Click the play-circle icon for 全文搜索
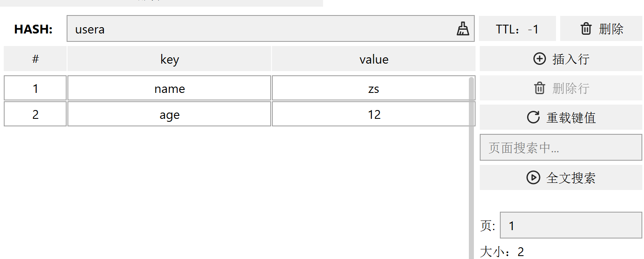 pos(533,178)
